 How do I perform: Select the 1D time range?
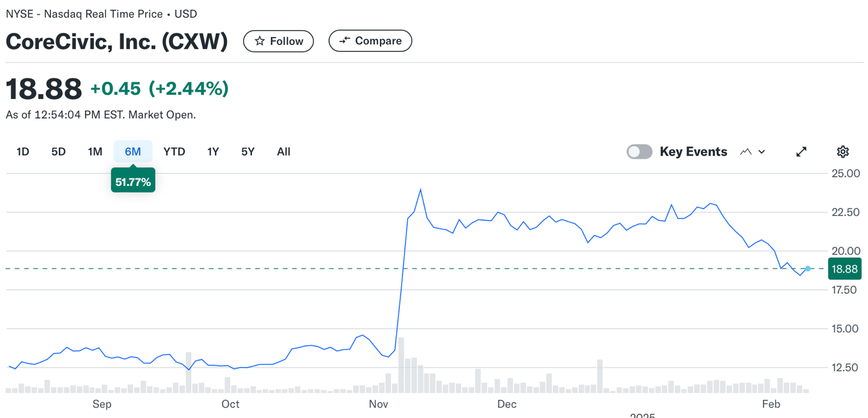(x=23, y=152)
